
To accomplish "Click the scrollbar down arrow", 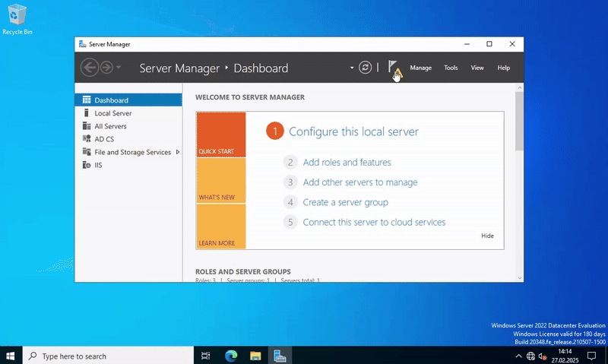I will 520,278.
